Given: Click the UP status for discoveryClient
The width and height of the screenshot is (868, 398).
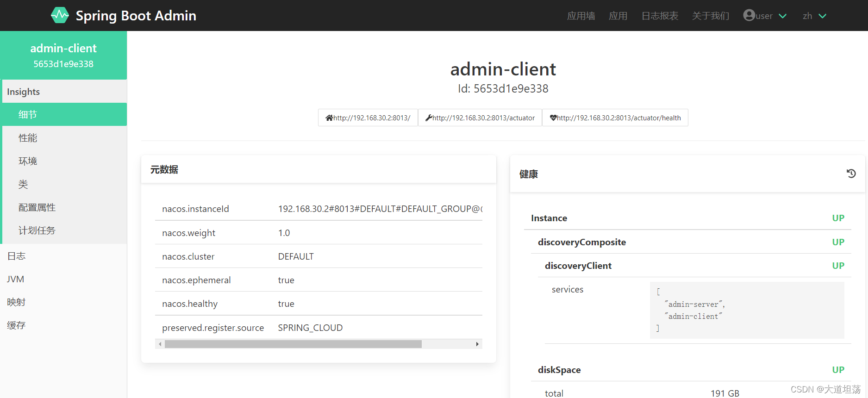Looking at the screenshot, I should click(x=838, y=266).
